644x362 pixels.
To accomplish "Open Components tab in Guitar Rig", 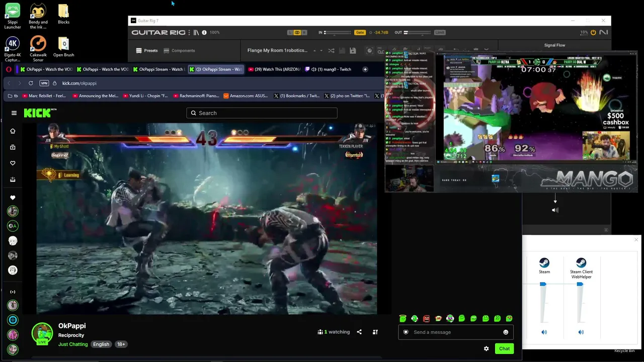I will tap(179, 50).
